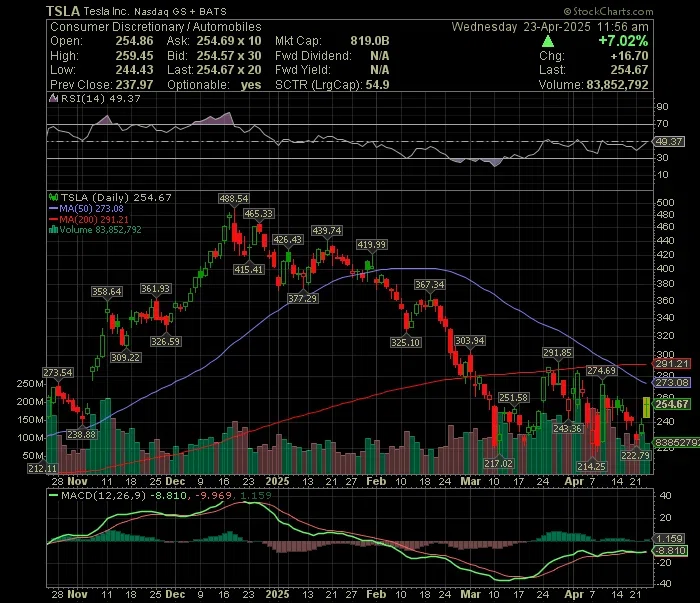Click the 419.99 price label

coord(371,244)
